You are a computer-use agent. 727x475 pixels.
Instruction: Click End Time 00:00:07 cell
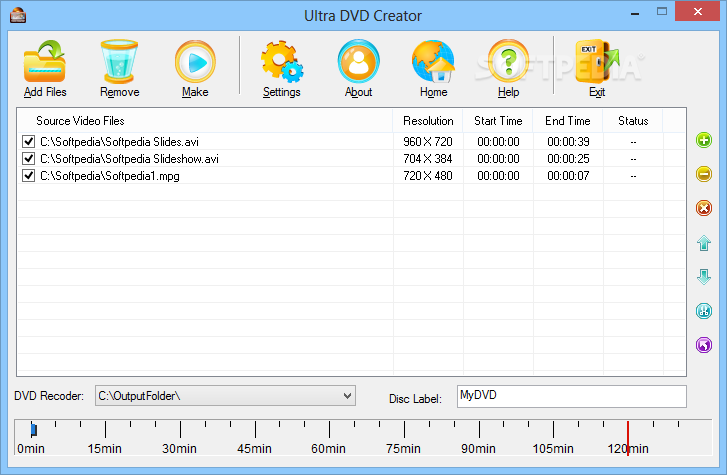(568, 176)
